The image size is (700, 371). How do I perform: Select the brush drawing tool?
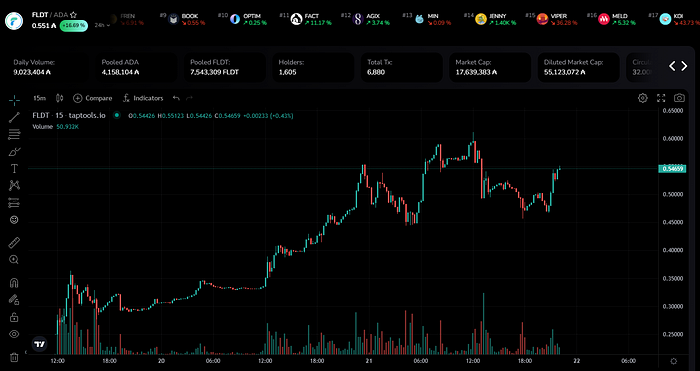tap(14, 152)
